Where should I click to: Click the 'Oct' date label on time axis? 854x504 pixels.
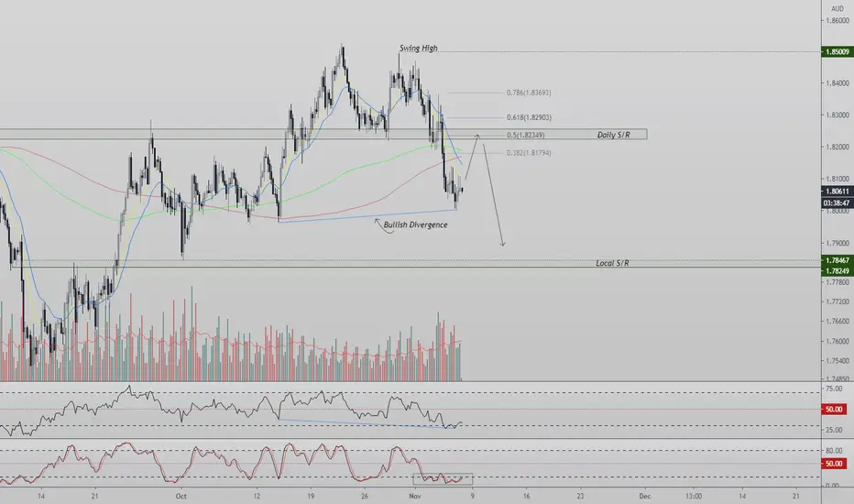click(181, 497)
